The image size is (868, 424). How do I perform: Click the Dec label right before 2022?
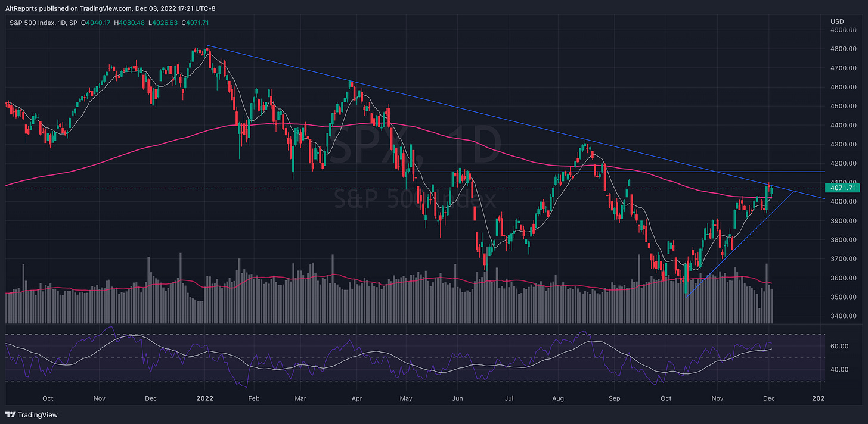pos(151,398)
